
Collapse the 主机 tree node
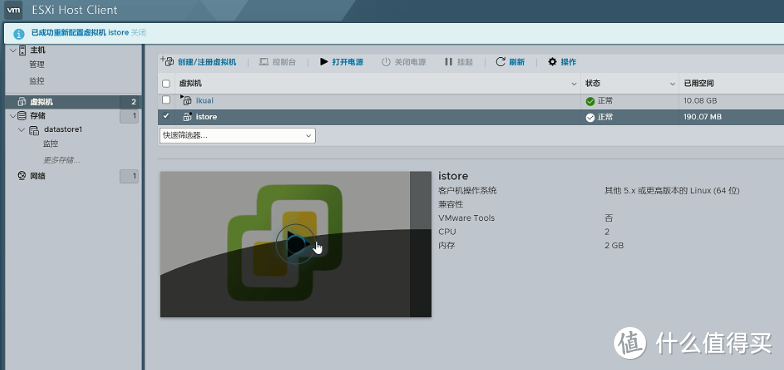[13, 50]
